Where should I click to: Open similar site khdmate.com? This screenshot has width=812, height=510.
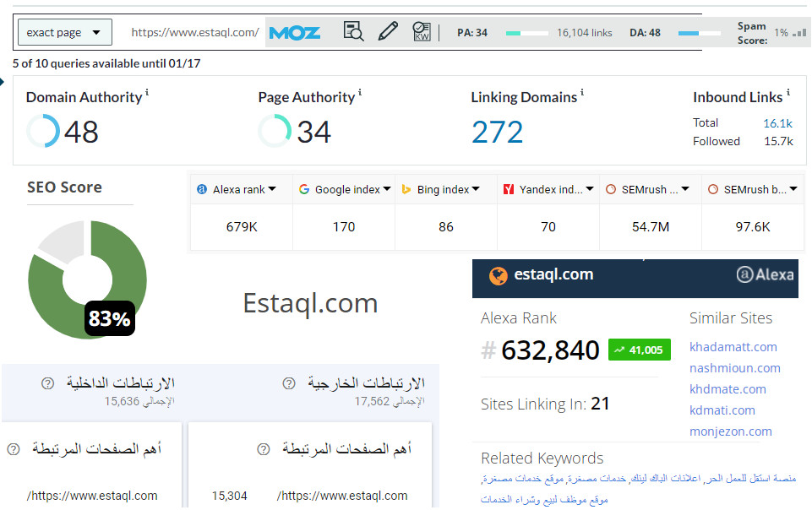coord(728,389)
